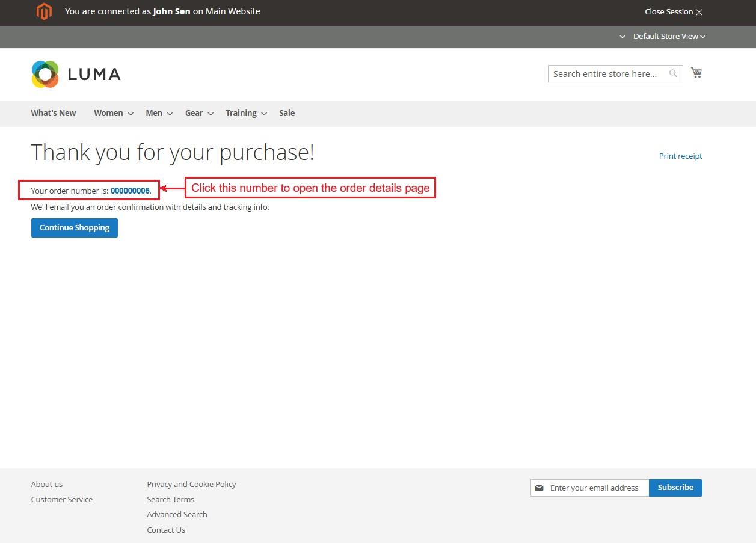Open the What's New menu item
This screenshot has width=756, height=543.
point(54,113)
